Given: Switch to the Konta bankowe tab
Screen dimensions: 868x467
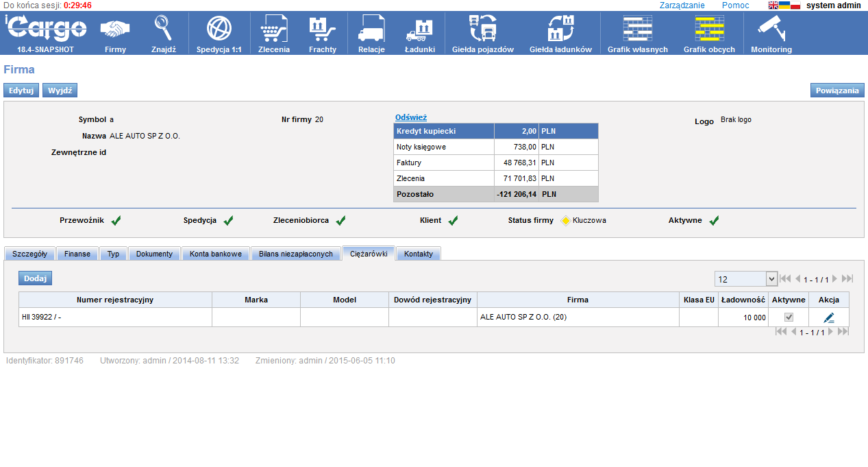Looking at the screenshot, I should 216,254.
